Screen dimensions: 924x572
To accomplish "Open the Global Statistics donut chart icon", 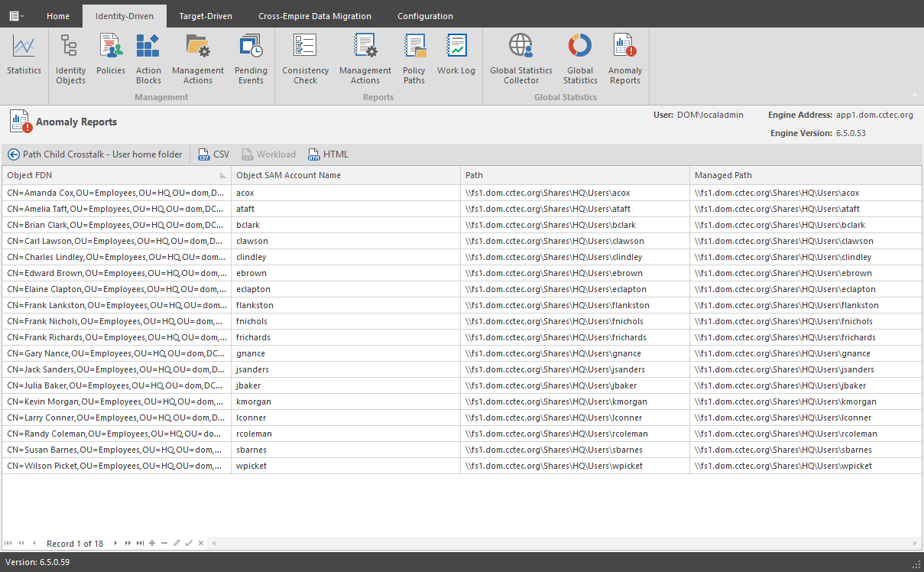I will (580, 58).
